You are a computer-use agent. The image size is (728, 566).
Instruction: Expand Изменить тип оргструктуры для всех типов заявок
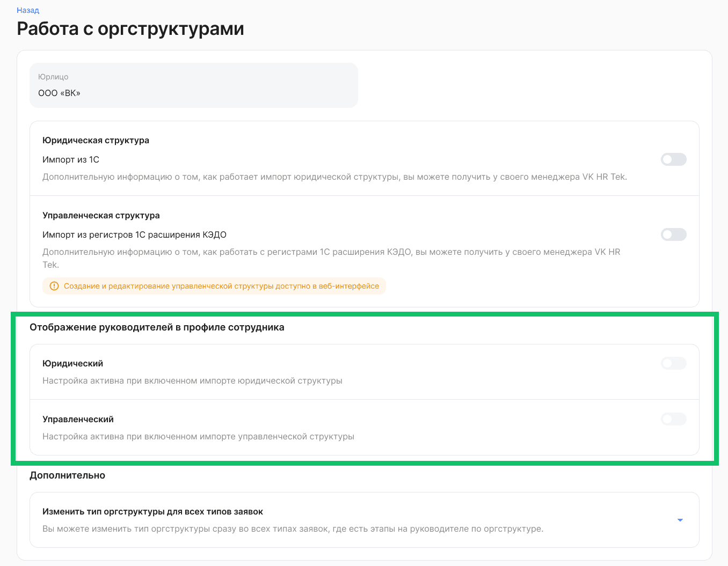coord(680,520)
